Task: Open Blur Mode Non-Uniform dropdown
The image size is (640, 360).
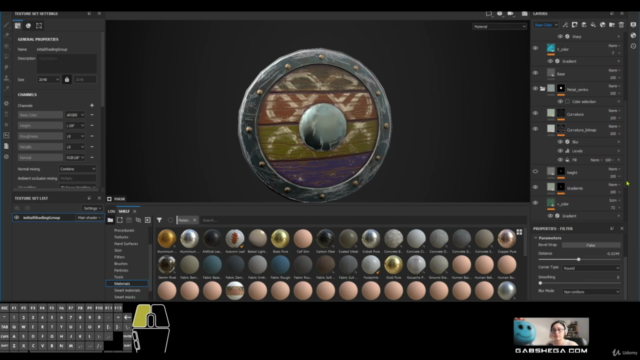Action: pyautogui.click(x=591, y=292)
